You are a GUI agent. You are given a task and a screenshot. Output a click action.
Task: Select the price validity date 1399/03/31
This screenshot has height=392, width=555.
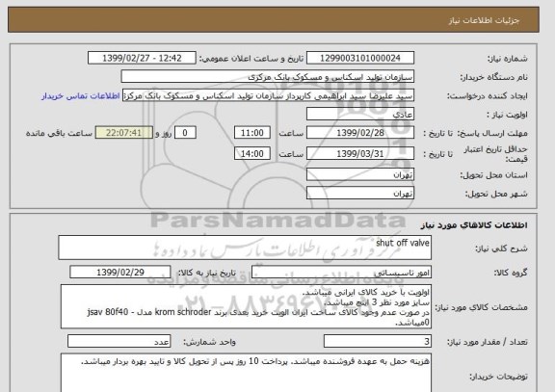coord(360,153)
